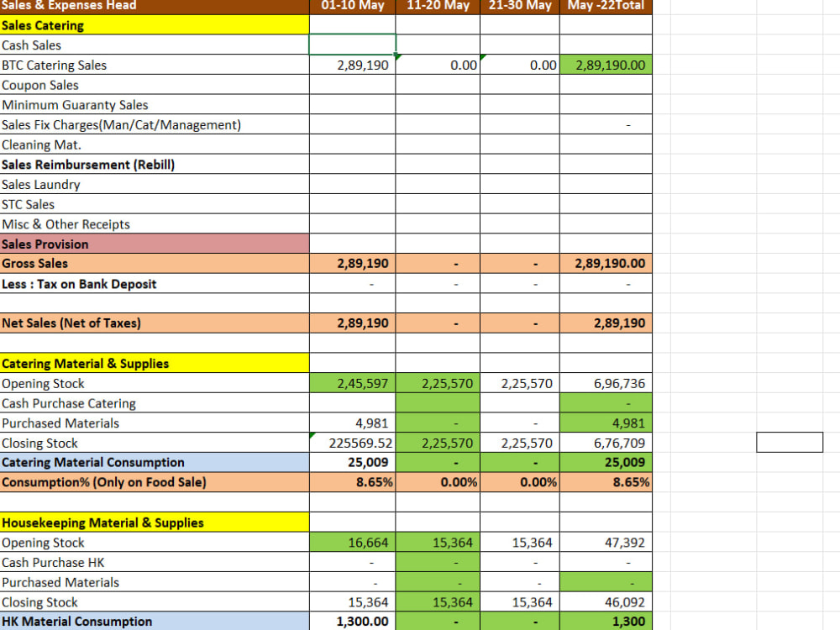The height and width of the screenshot is (630, 840).
Task: Select the Sales Catering heading cell
Action: coord(155,25)
